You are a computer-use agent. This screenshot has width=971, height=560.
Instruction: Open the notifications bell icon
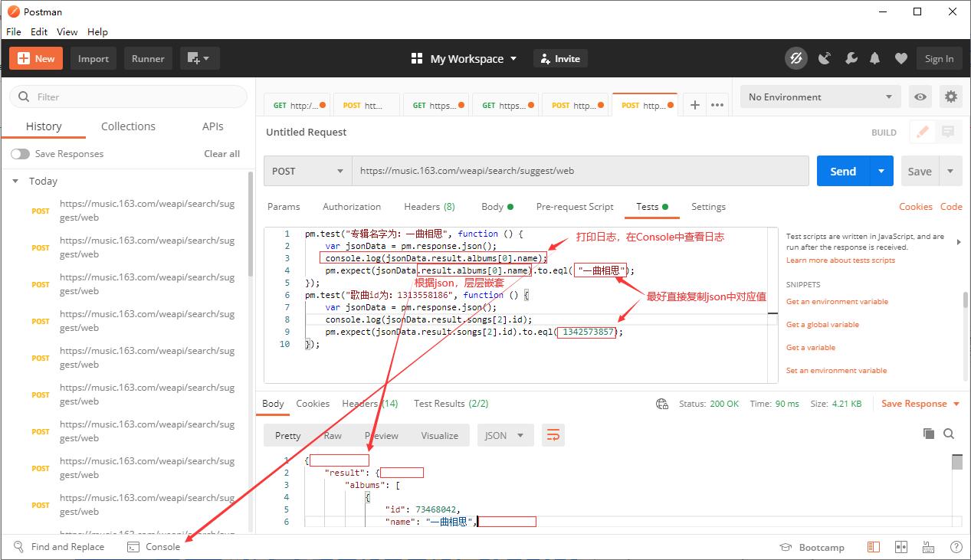click(874, 59)
